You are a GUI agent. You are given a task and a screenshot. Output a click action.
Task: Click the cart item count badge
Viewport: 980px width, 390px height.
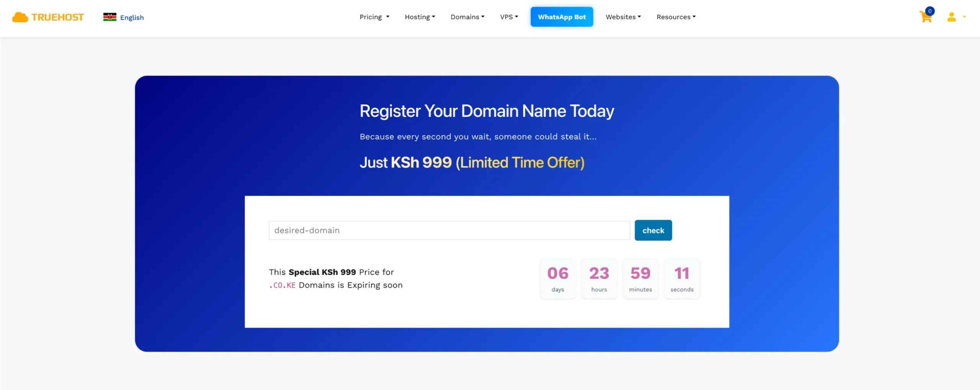[x=929, y=11]
